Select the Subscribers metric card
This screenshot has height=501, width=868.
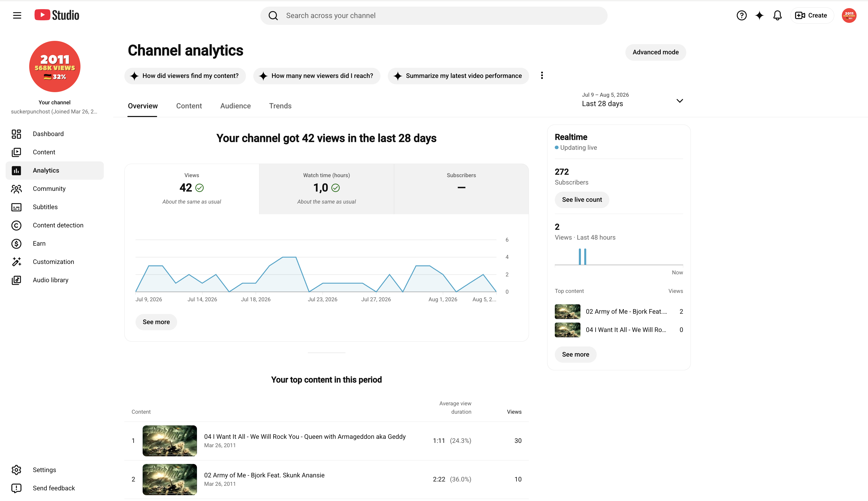point(461,189)
